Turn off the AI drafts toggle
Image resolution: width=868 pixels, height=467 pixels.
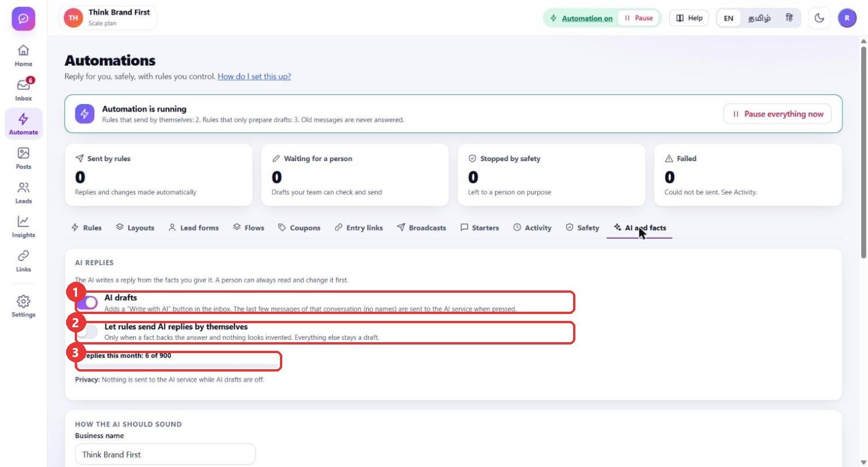tap(87, 303)
